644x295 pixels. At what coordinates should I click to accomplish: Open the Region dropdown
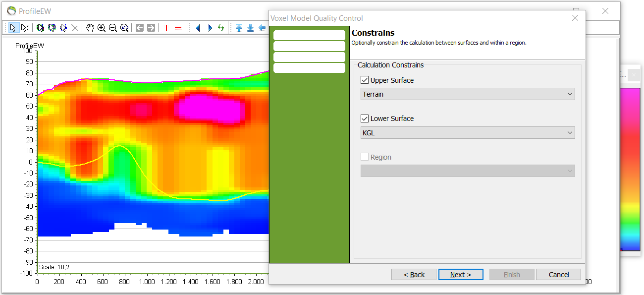click(468, 171)
